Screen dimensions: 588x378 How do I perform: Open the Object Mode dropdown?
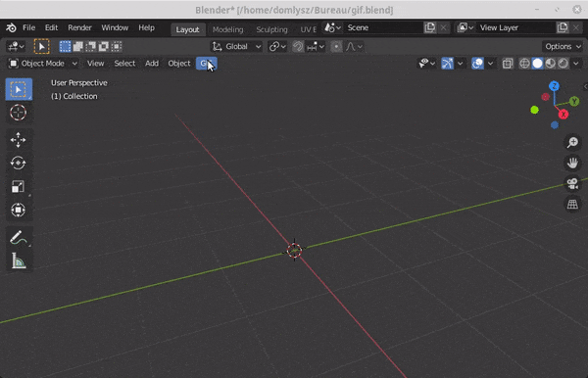(x=43, y=64)
